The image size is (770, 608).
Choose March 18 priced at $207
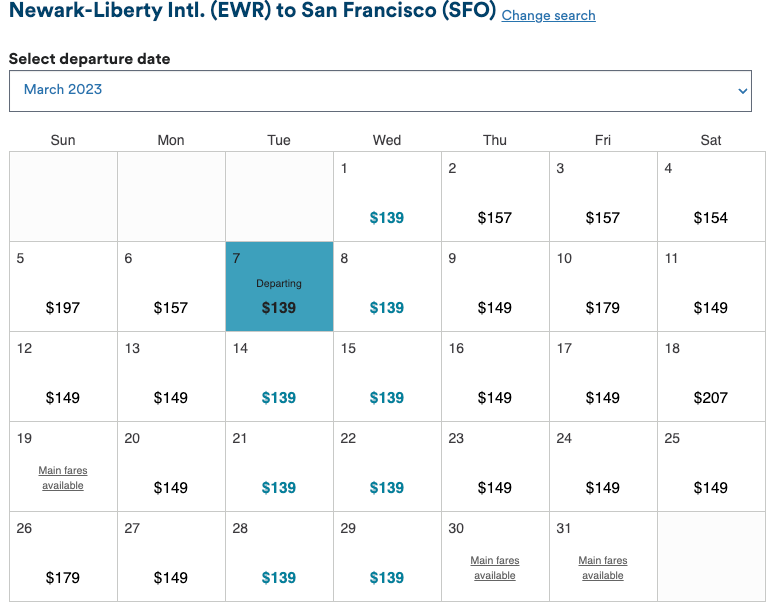pos(711,376)
